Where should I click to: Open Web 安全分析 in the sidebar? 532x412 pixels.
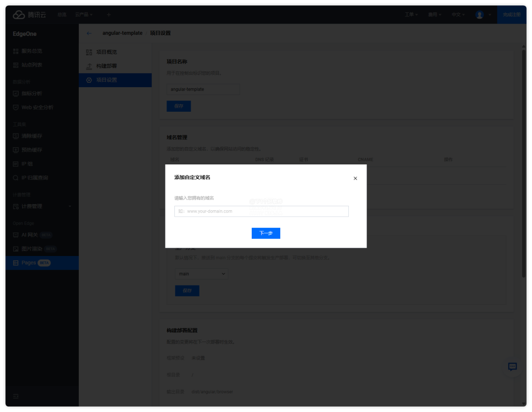click(x=42, y=107)
